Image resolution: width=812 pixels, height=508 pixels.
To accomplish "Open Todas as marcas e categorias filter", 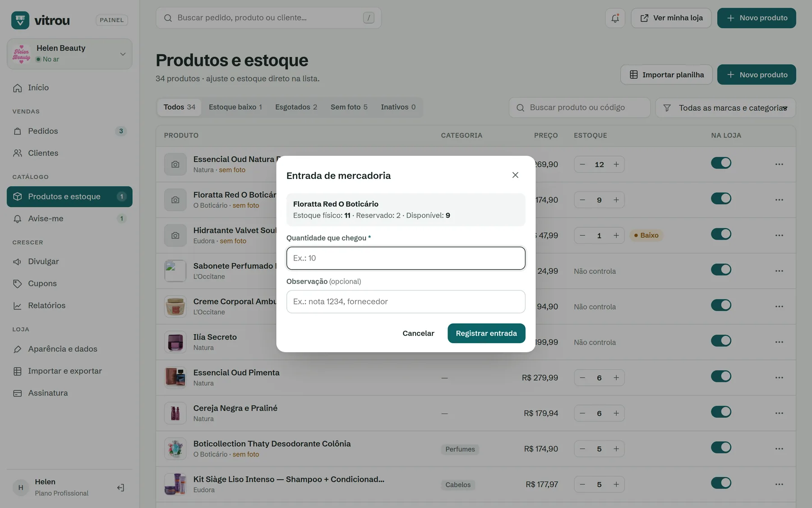I will tap(725, 108).
